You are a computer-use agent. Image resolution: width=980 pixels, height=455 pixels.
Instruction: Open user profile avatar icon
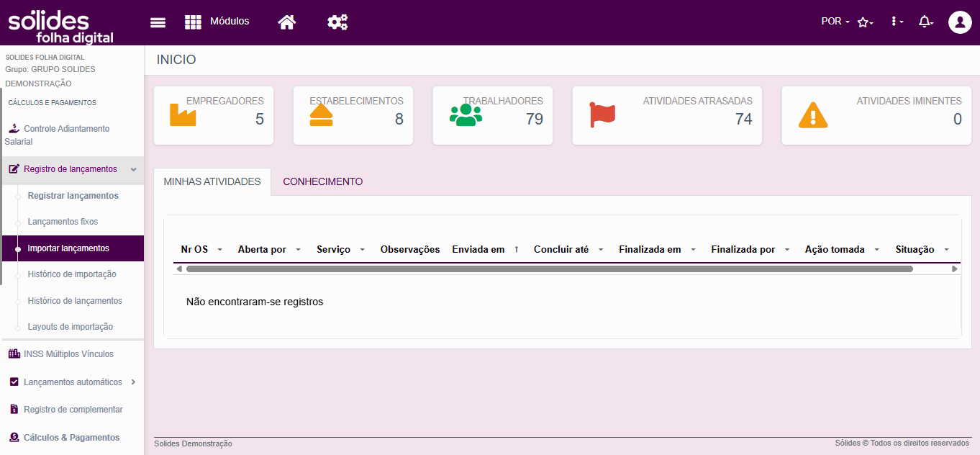tap(960, 22)
